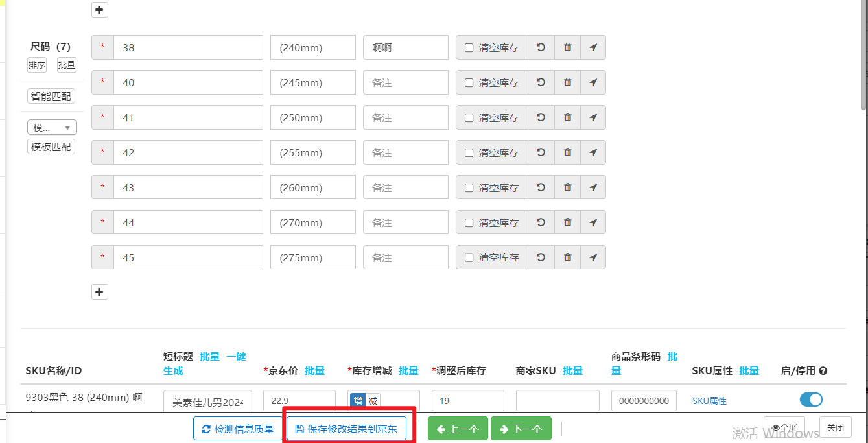Click the reset icon for size 38
This screenshot has height=443, width=868.
(541, 47)
